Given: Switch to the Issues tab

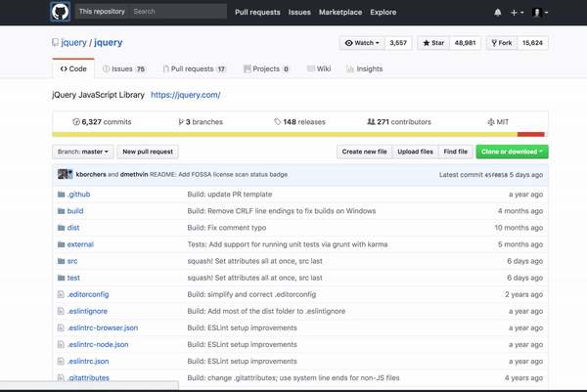Looking at the screenshot, I should 122,69.
